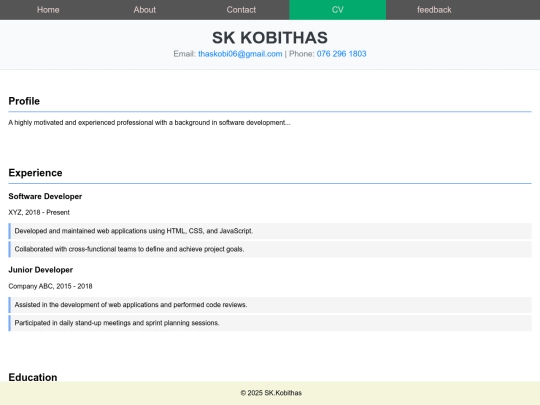This screenshot has width=540, height=405.
Task: Click the 'Phone:' label in header
Action: pos(302,54)
